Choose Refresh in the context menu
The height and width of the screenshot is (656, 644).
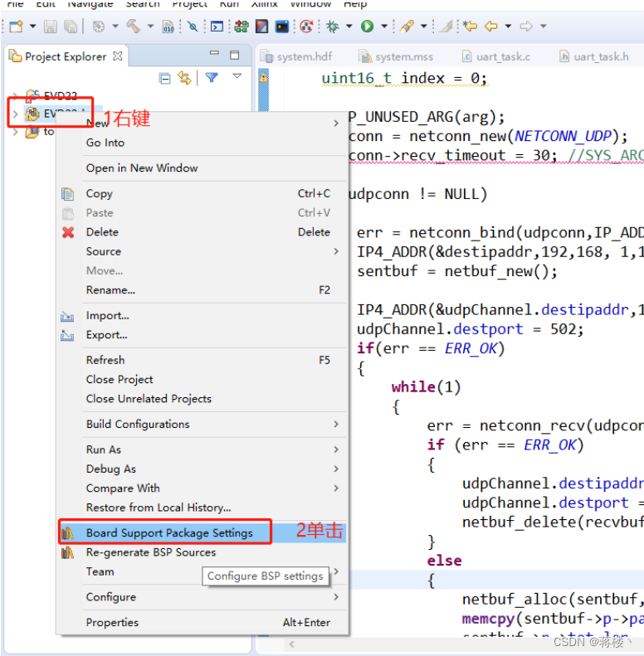[202, 360]
